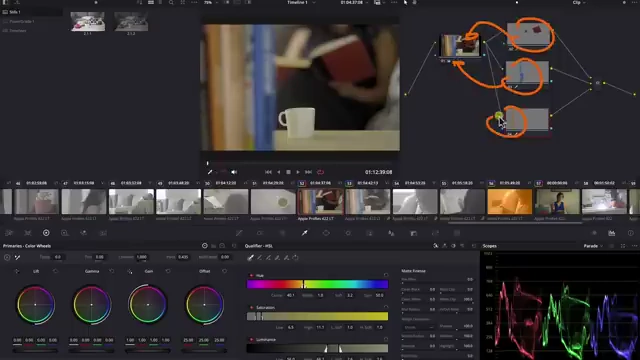Select gallery still 2.1.1 thumbnail
Image resolution: width=640 pixels, height=360 pixels.
(88, 22)
